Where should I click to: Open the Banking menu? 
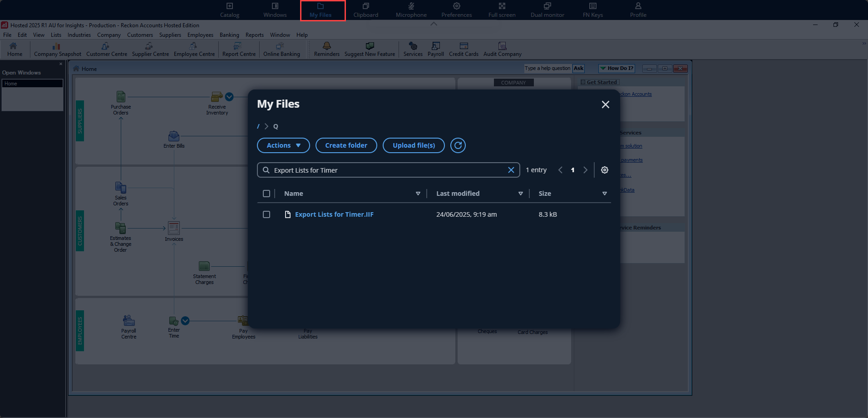(x=229, y=35)
